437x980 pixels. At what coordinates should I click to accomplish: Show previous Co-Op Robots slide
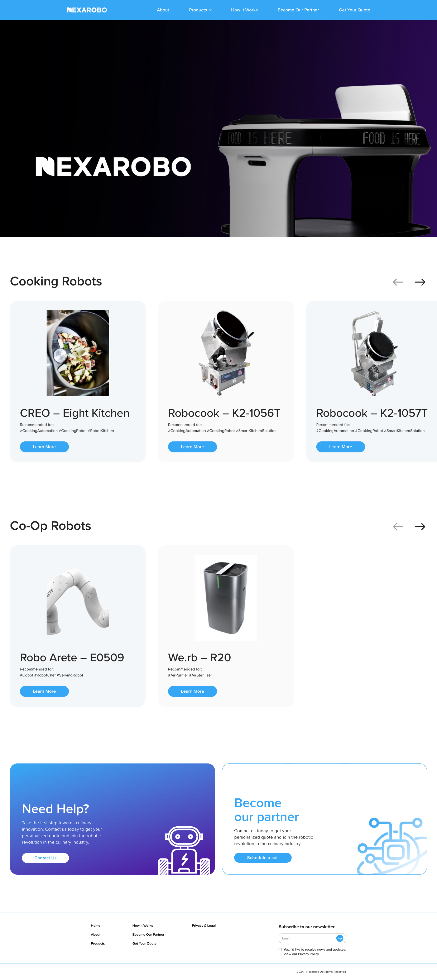(x=397, y=526)
